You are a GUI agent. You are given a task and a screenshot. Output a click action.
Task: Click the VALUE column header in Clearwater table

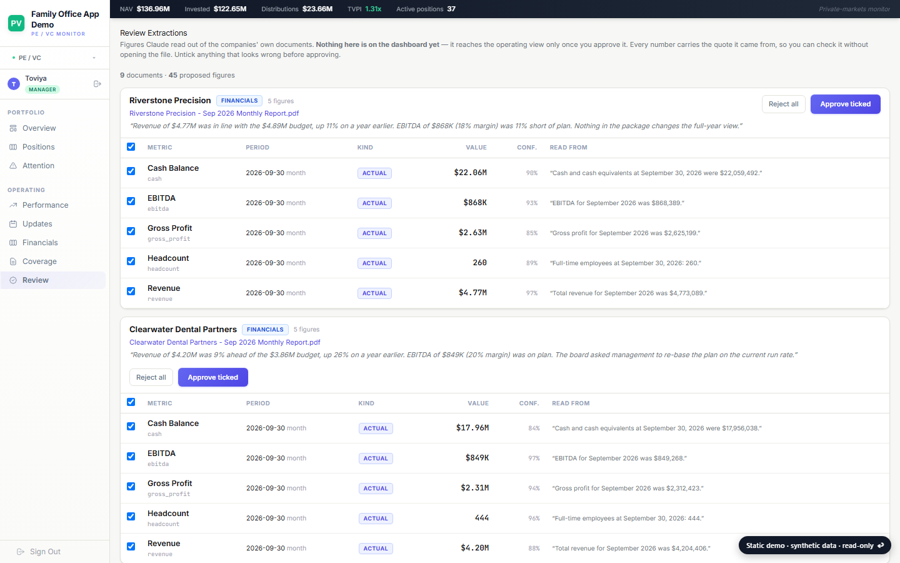pyautogui.click(x=478, y=403)
